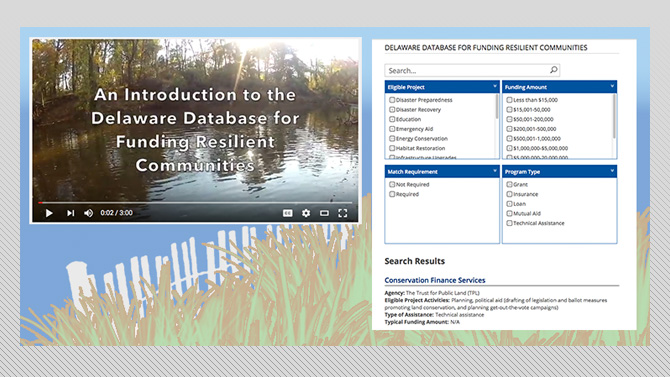Tick the Not Required match option
The image size is (670, 377).
pyautogui.click(x=392, y=184)
